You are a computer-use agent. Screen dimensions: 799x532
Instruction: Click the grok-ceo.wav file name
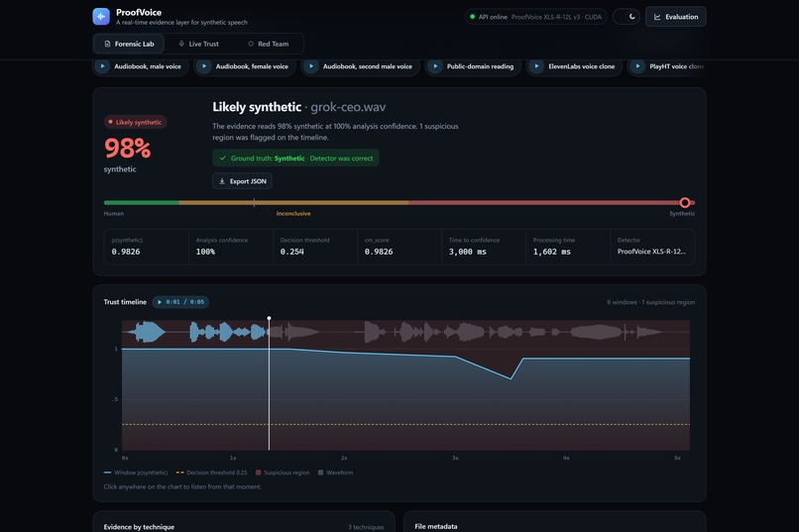point(348,107)
